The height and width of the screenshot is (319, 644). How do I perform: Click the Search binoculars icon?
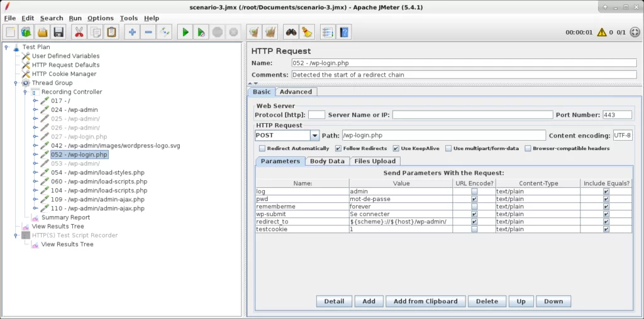click(291, 32)
